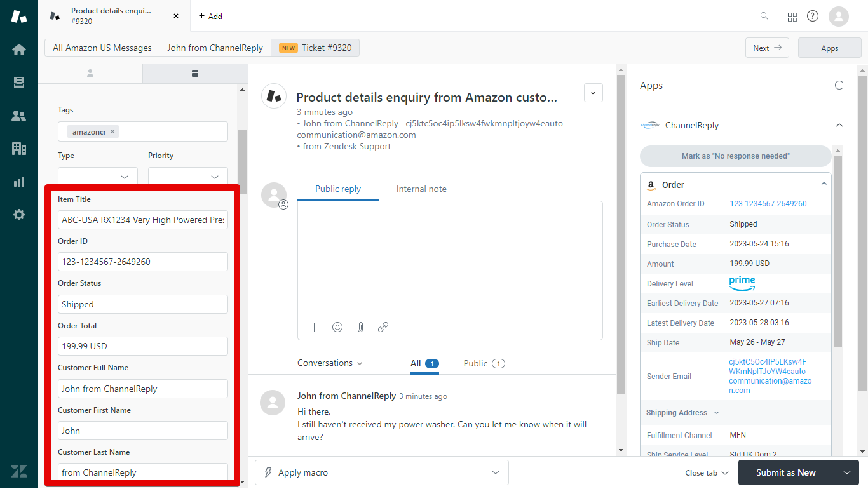Collapse the ChannelReply app section
868x489 pixels.
coord(839,125)
